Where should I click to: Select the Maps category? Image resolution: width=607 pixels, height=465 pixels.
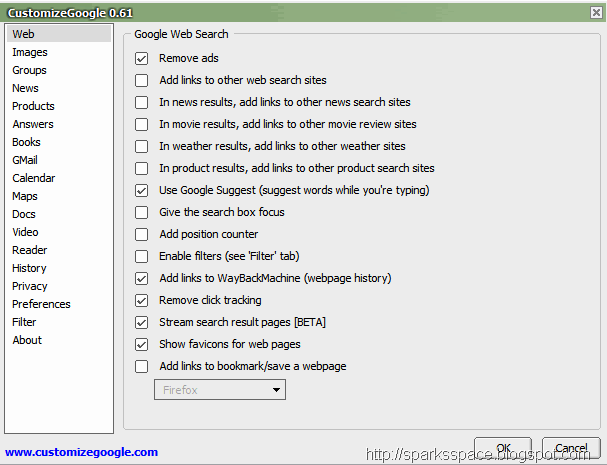(25, 196)
